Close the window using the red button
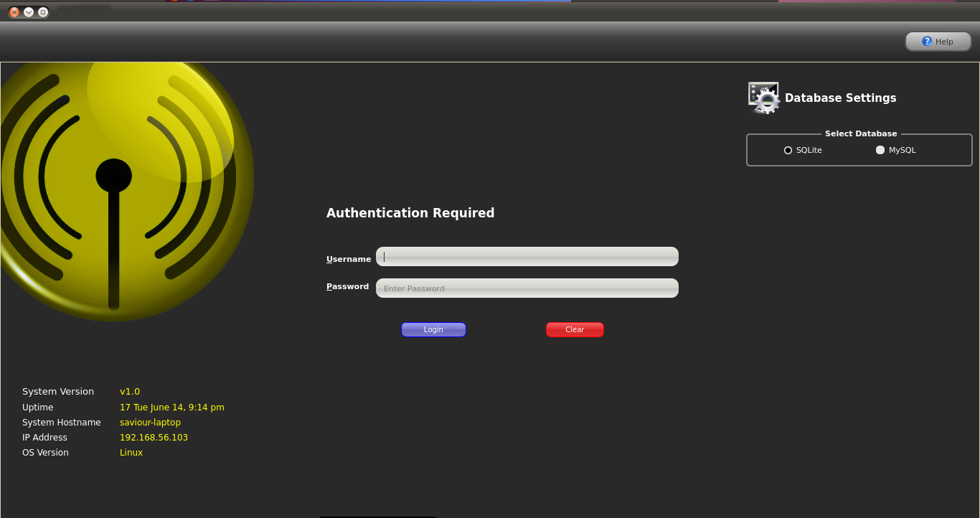Image resolution: width=980 pixels, height=518 pixels. click(x=14, y=12)
